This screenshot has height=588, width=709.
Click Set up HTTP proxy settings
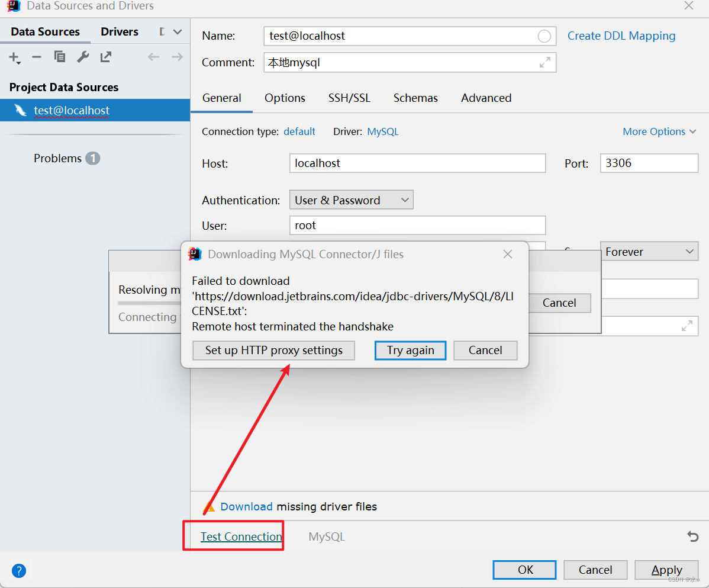click(x=273, y=351)
